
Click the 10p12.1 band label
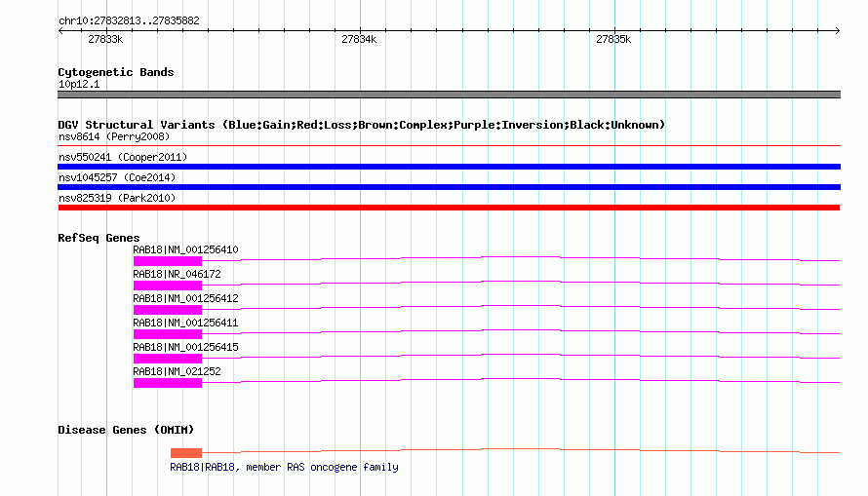[x=79, y=84]
